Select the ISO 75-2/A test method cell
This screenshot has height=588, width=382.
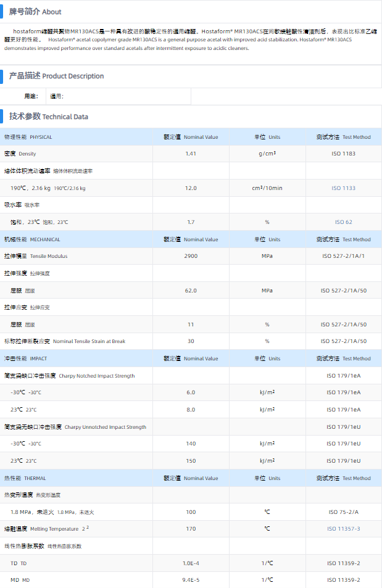[x=343, y=512]
